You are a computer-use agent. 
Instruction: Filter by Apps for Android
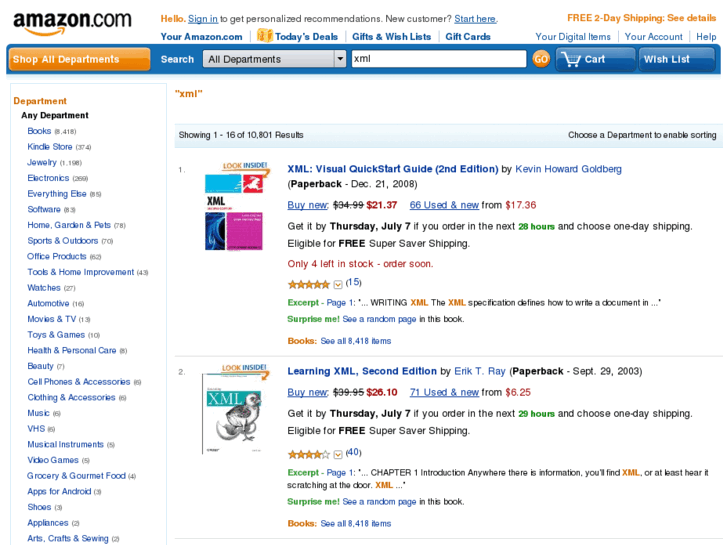click(x=59, y=492)
